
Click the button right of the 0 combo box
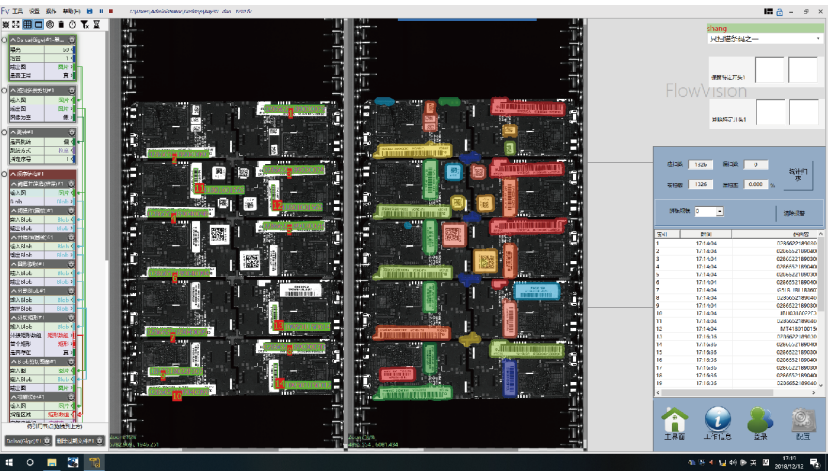[x=794, y=213]
